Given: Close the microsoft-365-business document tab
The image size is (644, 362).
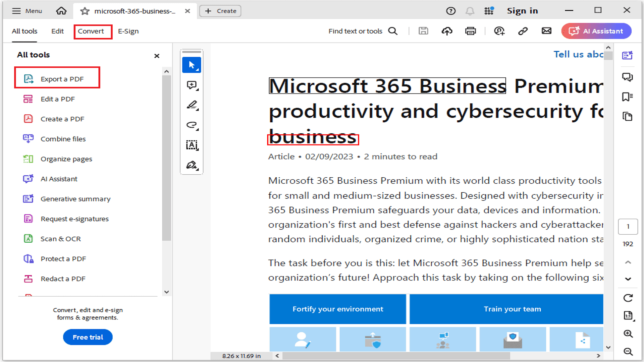Looking at the screenshot, I should tap(187, 11).
